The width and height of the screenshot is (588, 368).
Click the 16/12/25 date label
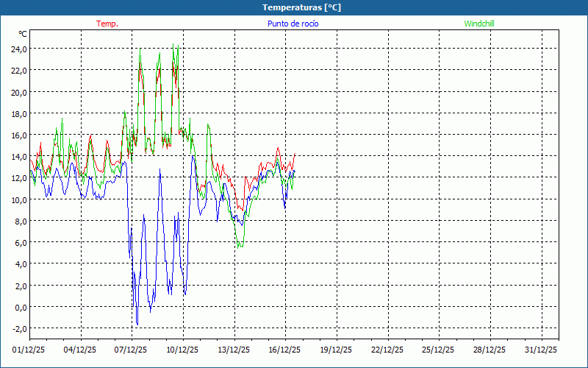point(286,350)
